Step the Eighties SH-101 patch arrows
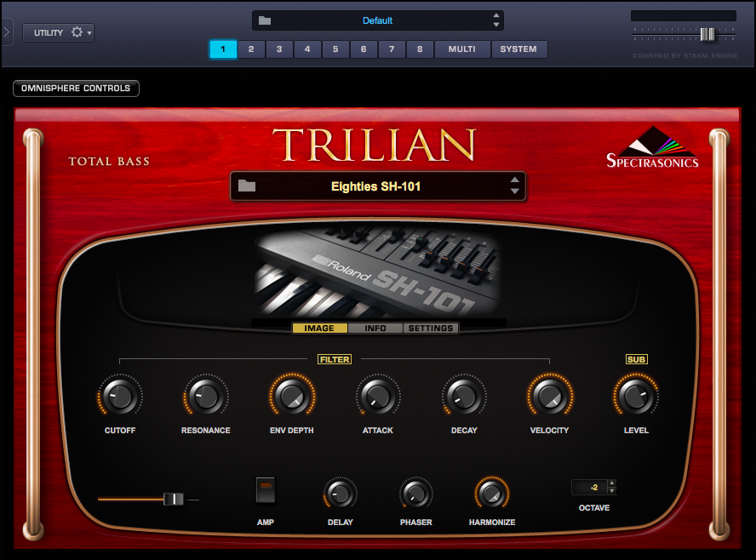This screenshot has height=560, width=756. [514, 186]
